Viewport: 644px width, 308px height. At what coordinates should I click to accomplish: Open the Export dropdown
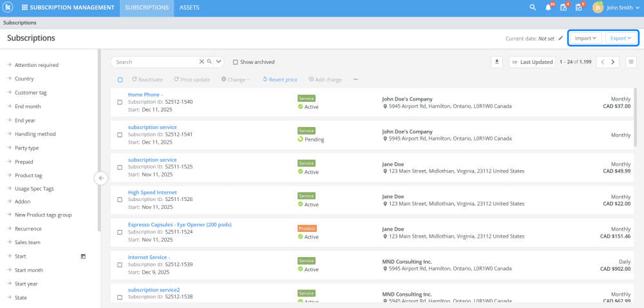[x=621, y=38]
